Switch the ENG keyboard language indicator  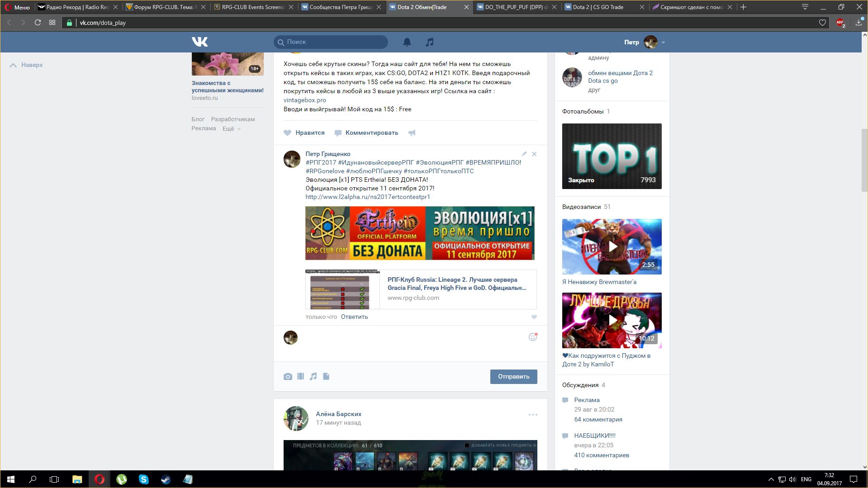coord(806,479)
